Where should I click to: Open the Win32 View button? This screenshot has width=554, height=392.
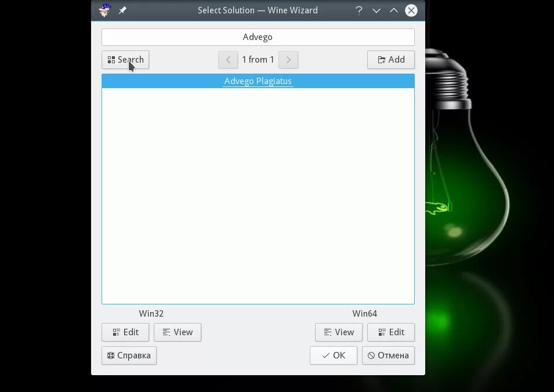click(178, 332)
